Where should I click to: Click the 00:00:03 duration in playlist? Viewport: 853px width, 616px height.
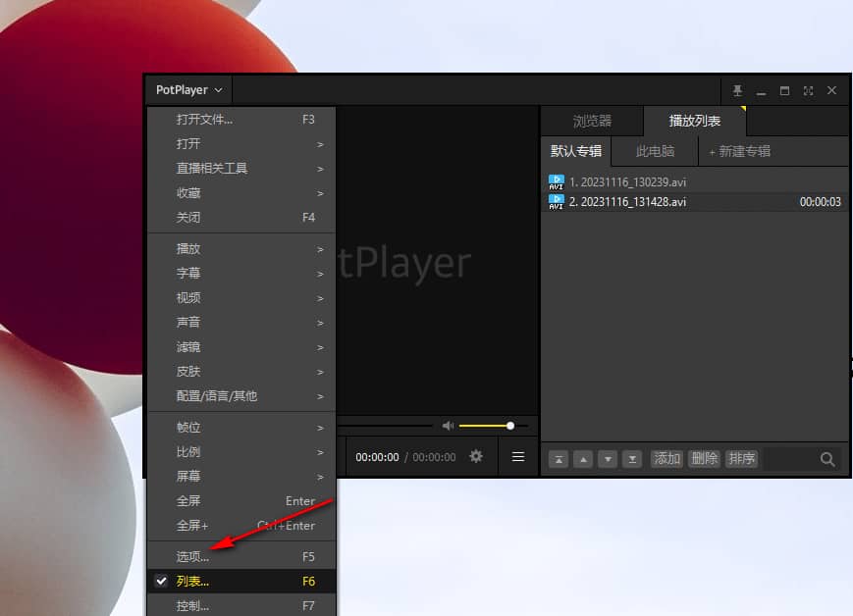pos(820,202)
